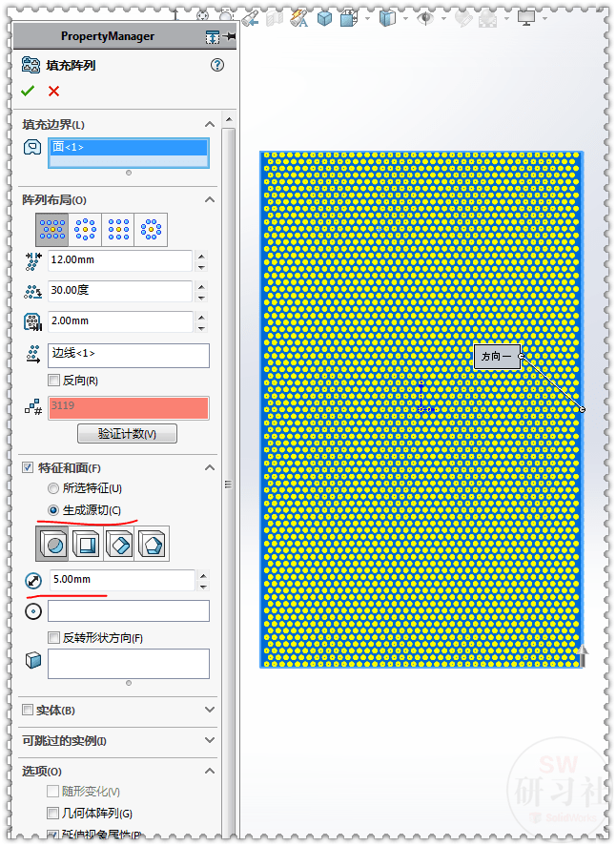Viewport: 616px width, 846px height.
Task: Click the 12.00mm instance spacing field
Action: click(x=119, y=260)
